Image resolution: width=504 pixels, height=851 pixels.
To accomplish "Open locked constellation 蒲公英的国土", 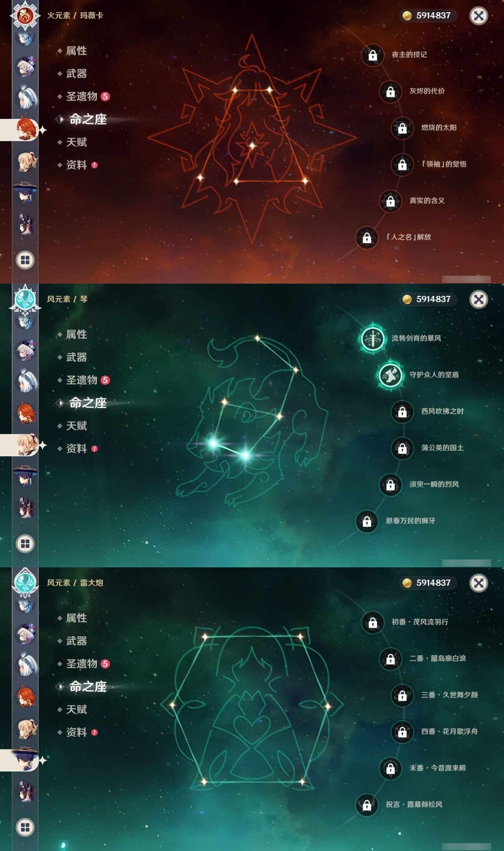I will (402, 448).
